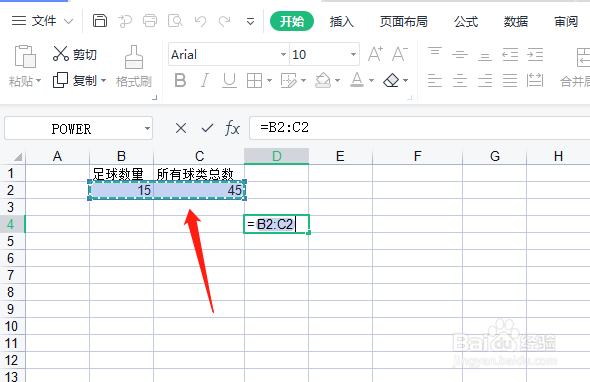This screenshot has width=590, height=382.
Task: Expand the 复制 dropdown arrow
Action: [x=103, y=81]
